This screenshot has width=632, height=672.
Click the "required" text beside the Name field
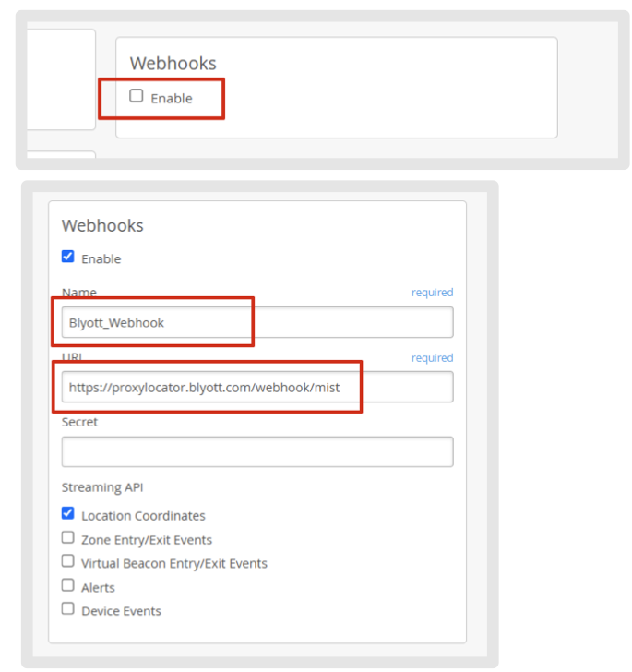[x=432, y=293]
